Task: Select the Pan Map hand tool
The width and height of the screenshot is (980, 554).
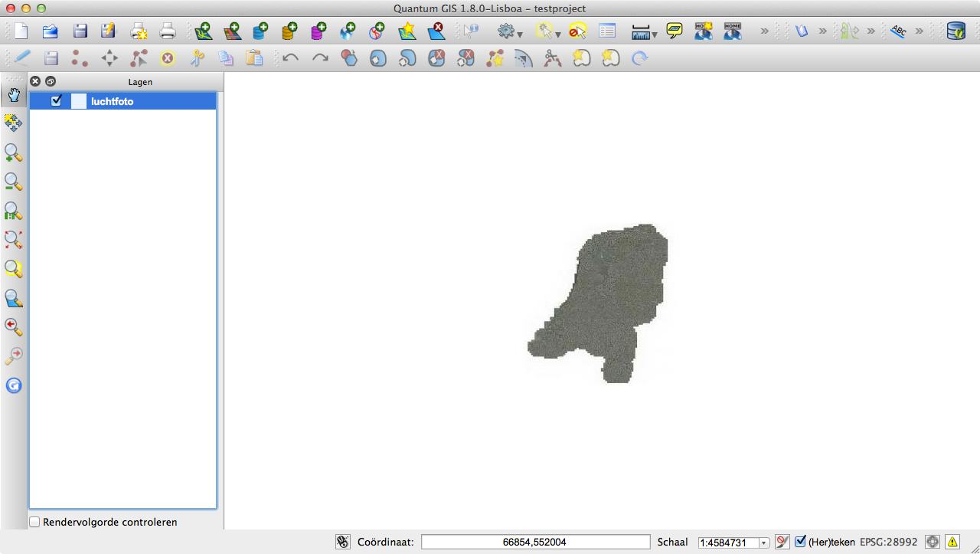Action: pos(14,95)
